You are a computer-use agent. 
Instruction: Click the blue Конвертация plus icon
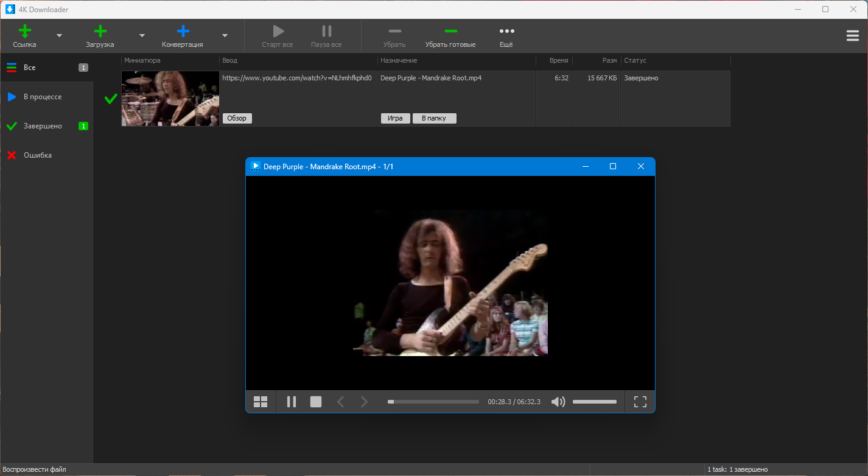[x=183, y=31]
